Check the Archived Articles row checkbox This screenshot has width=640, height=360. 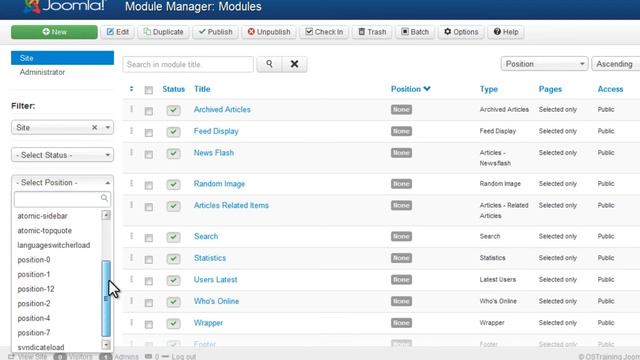[x=149, y=111]
